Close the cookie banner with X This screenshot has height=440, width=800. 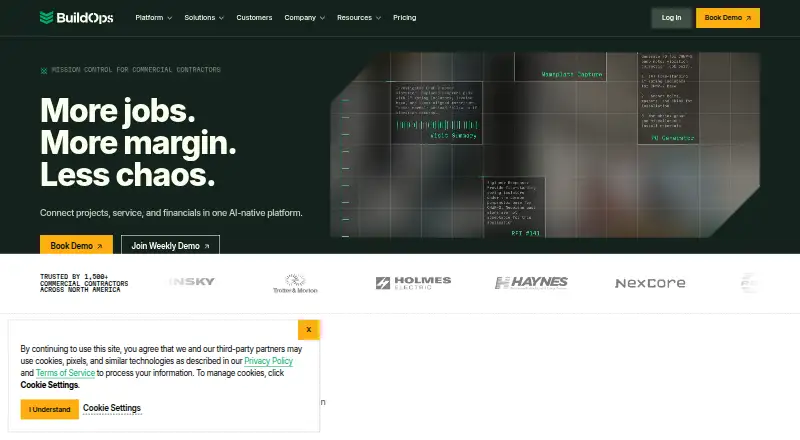pyautogui.click(x=309, y=330)
